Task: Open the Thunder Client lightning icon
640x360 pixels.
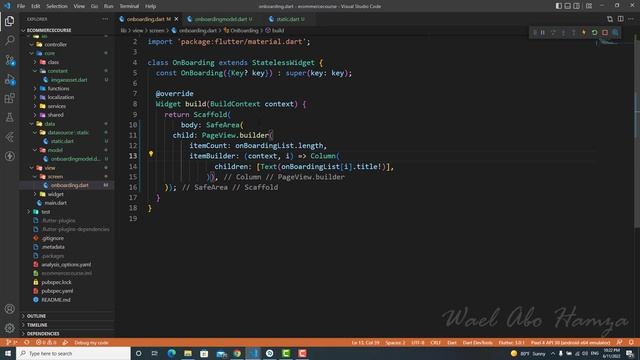Action: click(10, 156)
